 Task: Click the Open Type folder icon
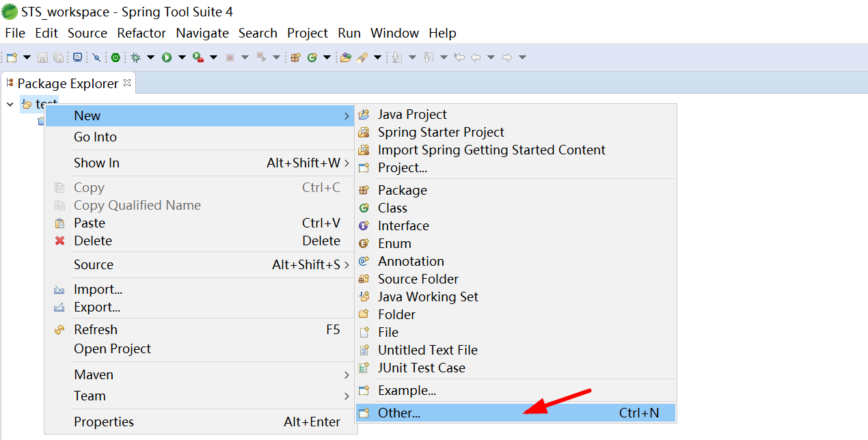point(346,57)
